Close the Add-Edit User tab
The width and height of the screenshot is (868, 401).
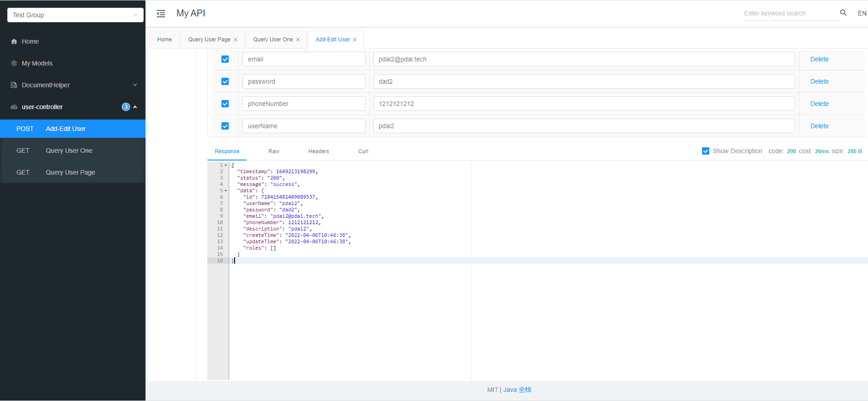pyautogui.click(x=355, y=40)
